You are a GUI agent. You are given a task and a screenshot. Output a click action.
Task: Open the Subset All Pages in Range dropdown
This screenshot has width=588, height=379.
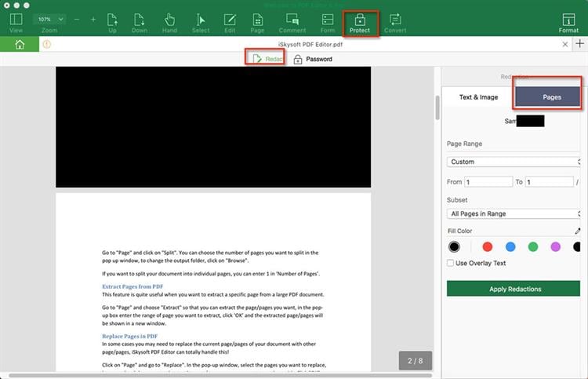(514, 213)
